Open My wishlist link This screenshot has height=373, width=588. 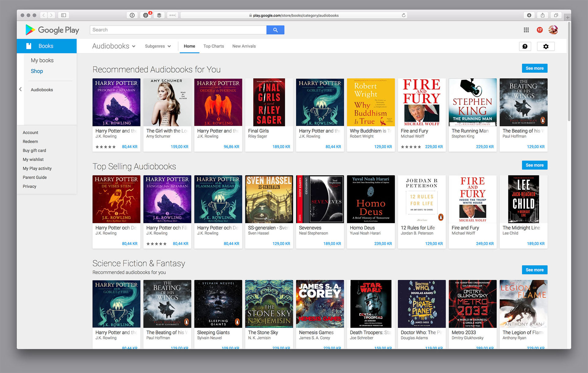pyautogui.click(x=33, y=159)
